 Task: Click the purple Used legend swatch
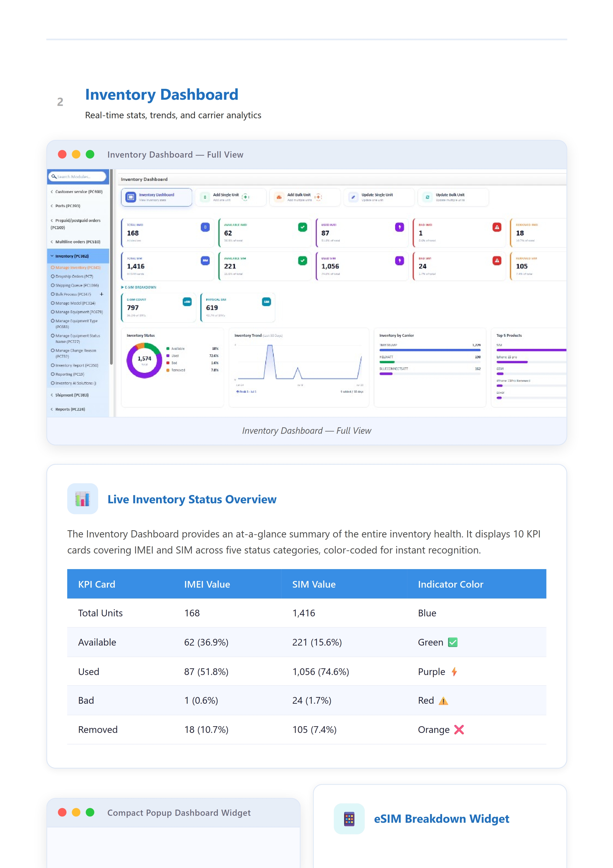click(168, 356)
